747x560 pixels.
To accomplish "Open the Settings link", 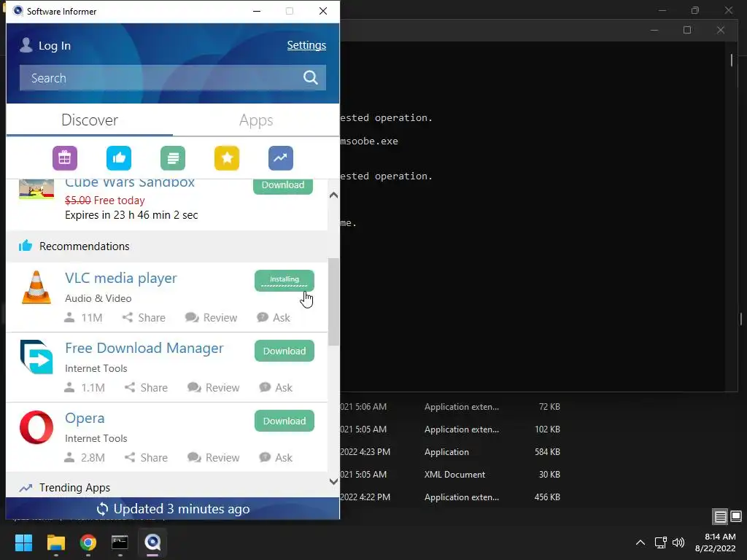I will (x=306, y=45).
